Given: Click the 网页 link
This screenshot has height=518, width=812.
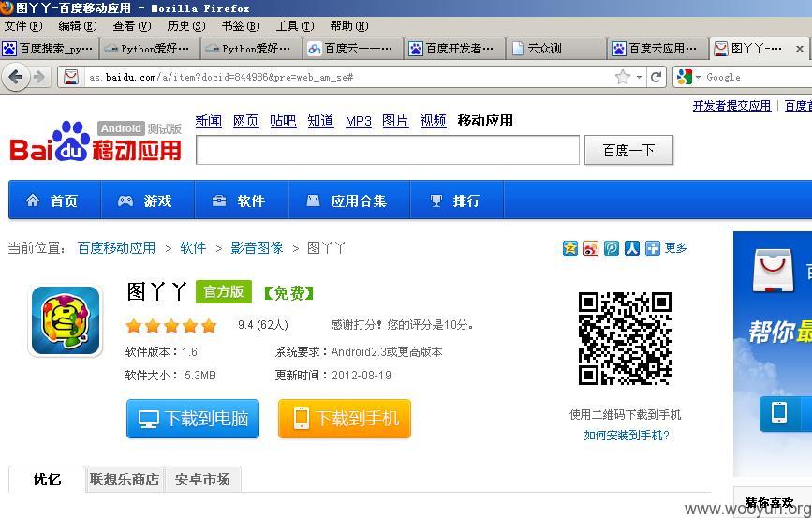Looking at the screenshot, I should 245,121.
